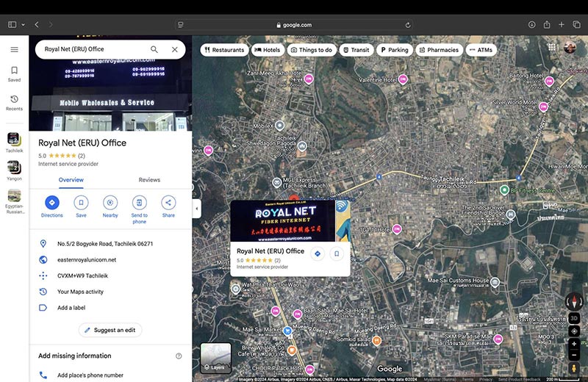Click the search magnifier icon
Viewport: 588px width, 382px height.
click(154, 49)
